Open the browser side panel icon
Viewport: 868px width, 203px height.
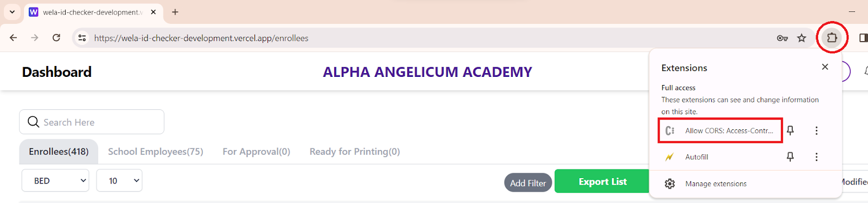(x=863, y=38)
